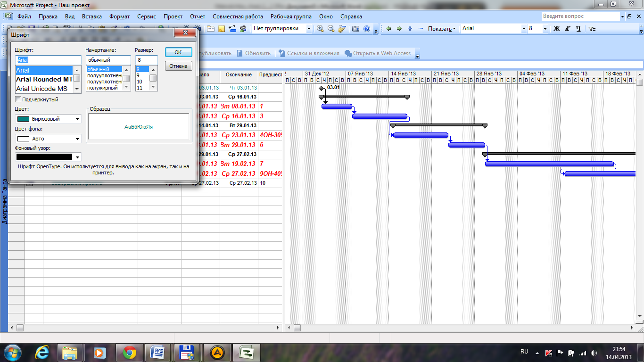This screenshot has height=362, width=644.
Task: Click Отмена in the Шрифт dialog
Action: 178,66
